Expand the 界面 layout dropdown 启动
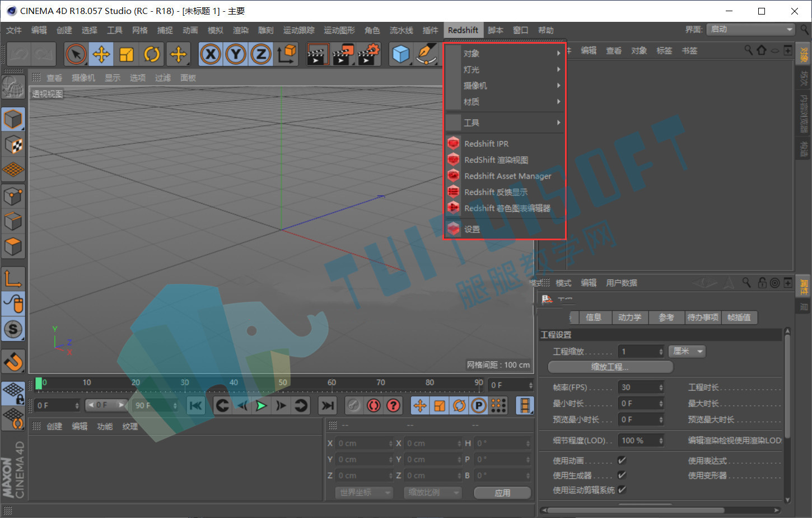Image resolution: width=812 pixels, height=518 pixels. point(750,29)
